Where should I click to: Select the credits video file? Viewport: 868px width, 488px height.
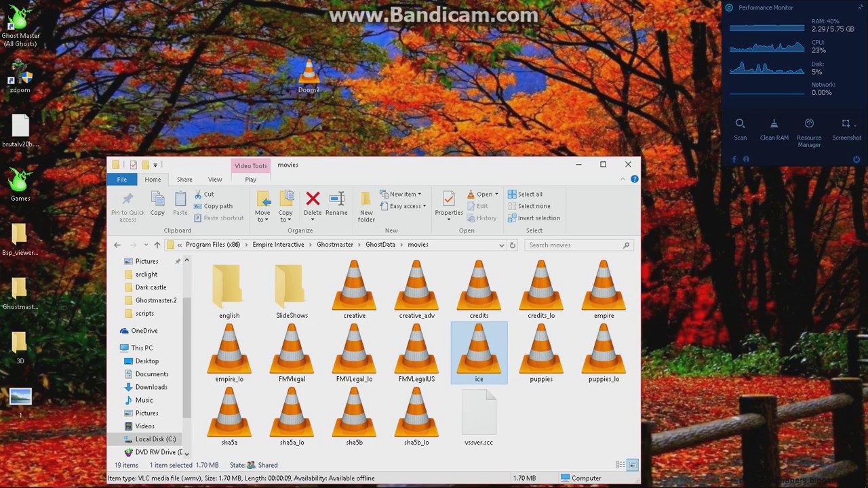pyautogui.click(x=479, y=291)
